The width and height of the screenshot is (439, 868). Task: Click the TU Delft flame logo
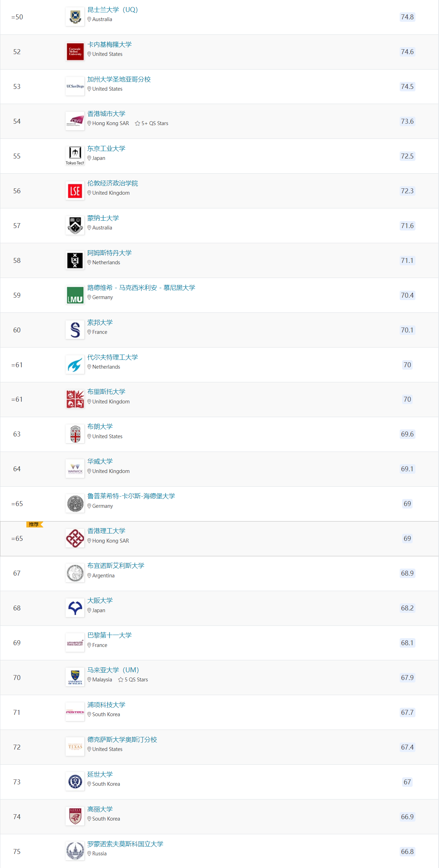point(75,365)
